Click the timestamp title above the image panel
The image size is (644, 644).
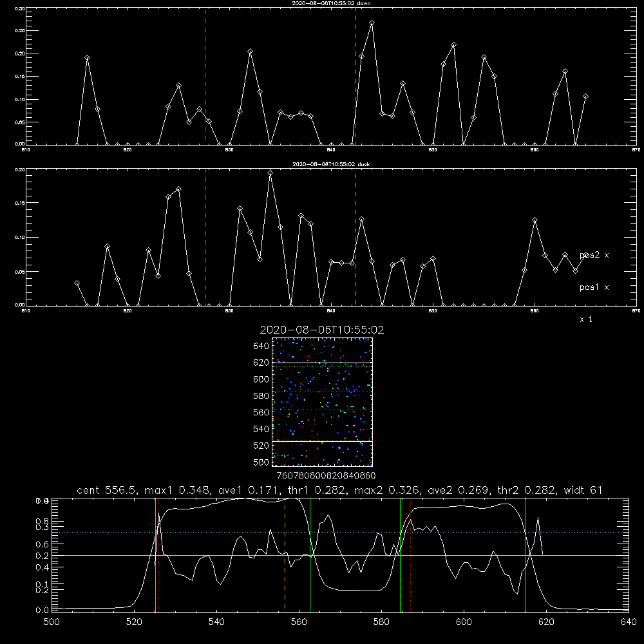tap(322, 330)
